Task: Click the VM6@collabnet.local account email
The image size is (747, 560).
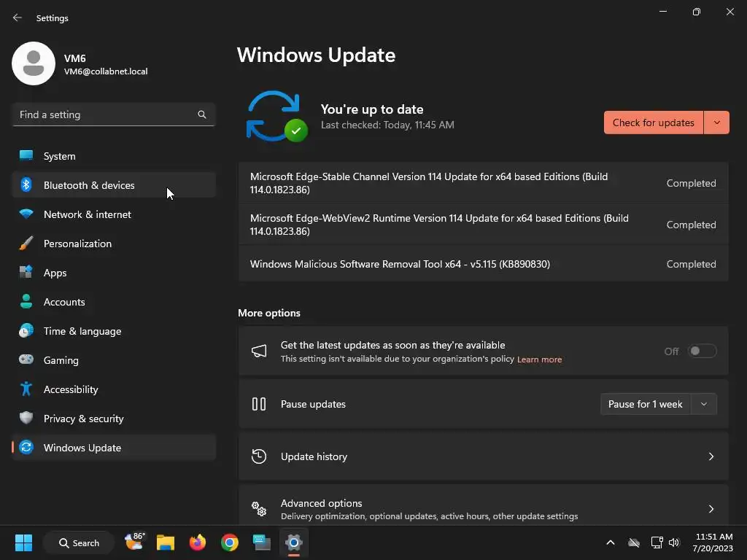Action: pyautogui.click(x=106, y=71)
